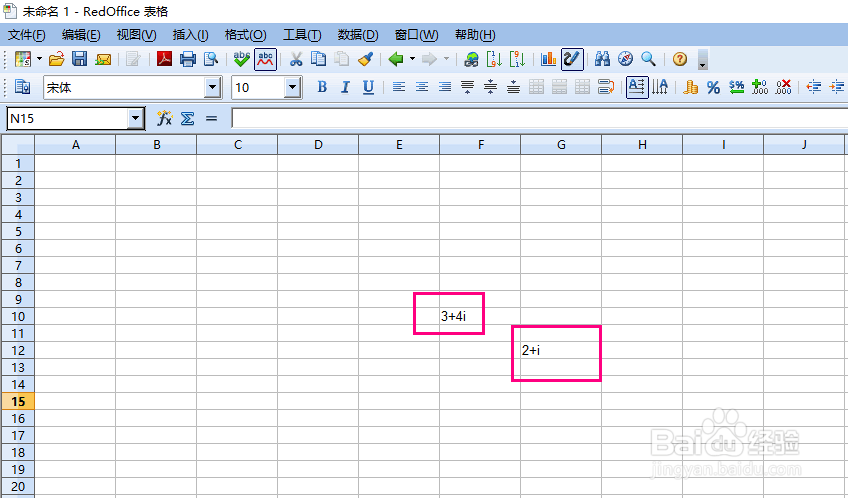848x498 pixels.
Task: Click the Sum sigma icon
Action: point(187,118)
